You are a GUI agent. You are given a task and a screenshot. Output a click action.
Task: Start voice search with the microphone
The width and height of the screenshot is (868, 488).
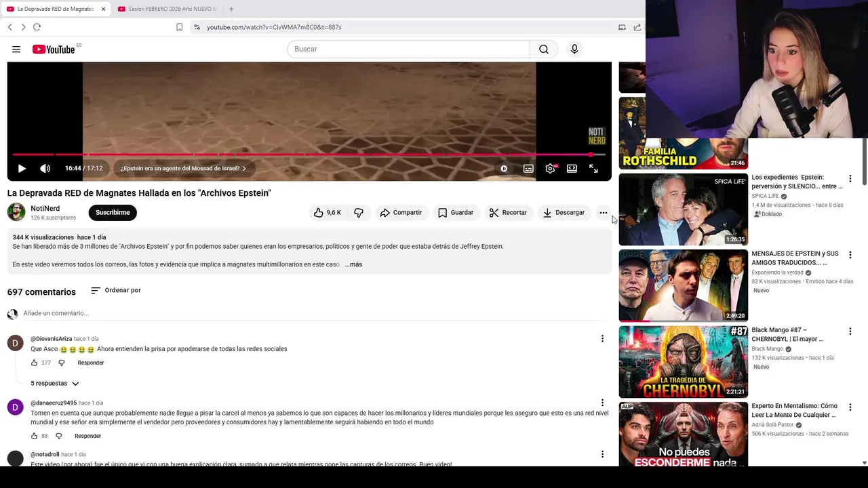point(574,49)
